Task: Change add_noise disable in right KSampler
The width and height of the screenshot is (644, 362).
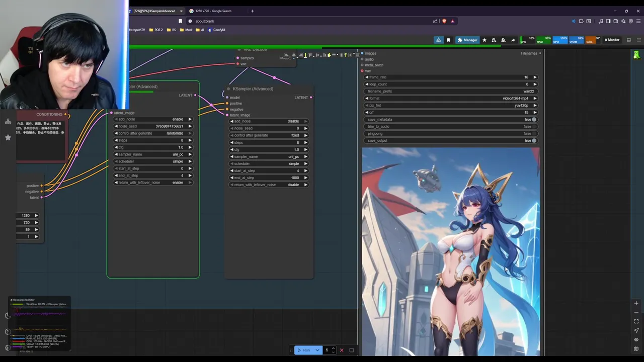Action: 269,121
